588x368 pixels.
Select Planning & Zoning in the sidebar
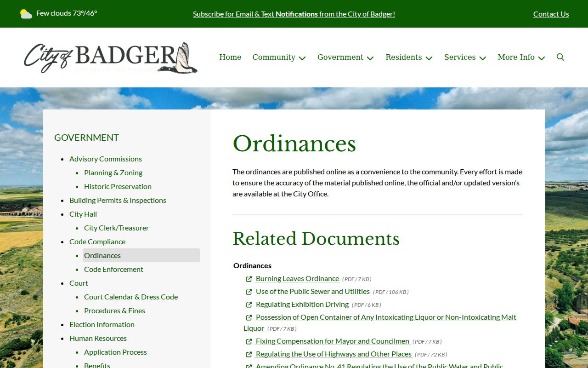tap(113, 172)
